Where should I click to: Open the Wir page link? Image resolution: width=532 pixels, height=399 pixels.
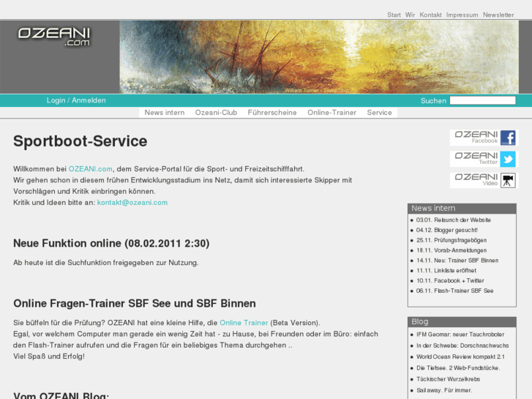[x=410, y=15]
